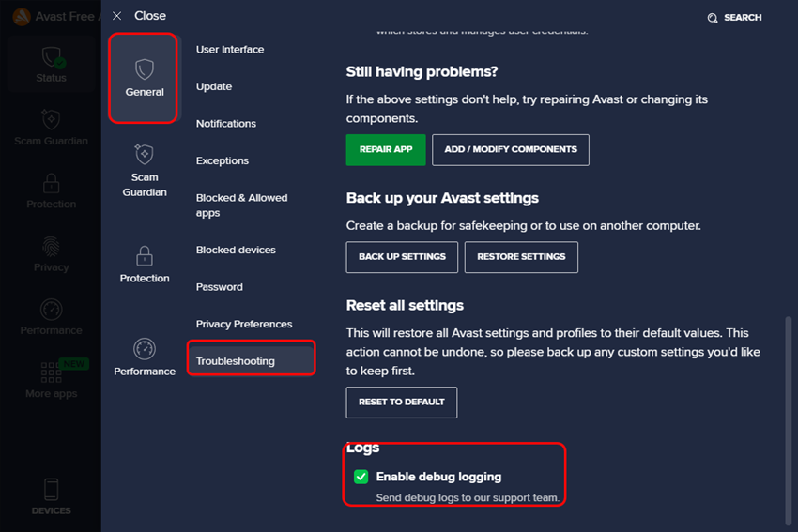Screen dimensions: 798x532
Task: Click dimmed Protection lock in main sidebar
Action: pos(51,183)
